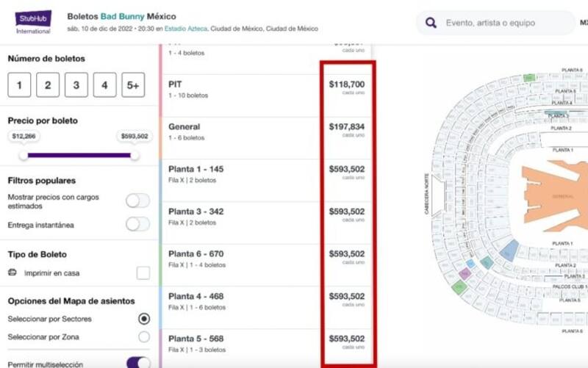Click the print-at-home printer icon
The width and height of the screenshot is (588, 368).
[x=12, y=273]
